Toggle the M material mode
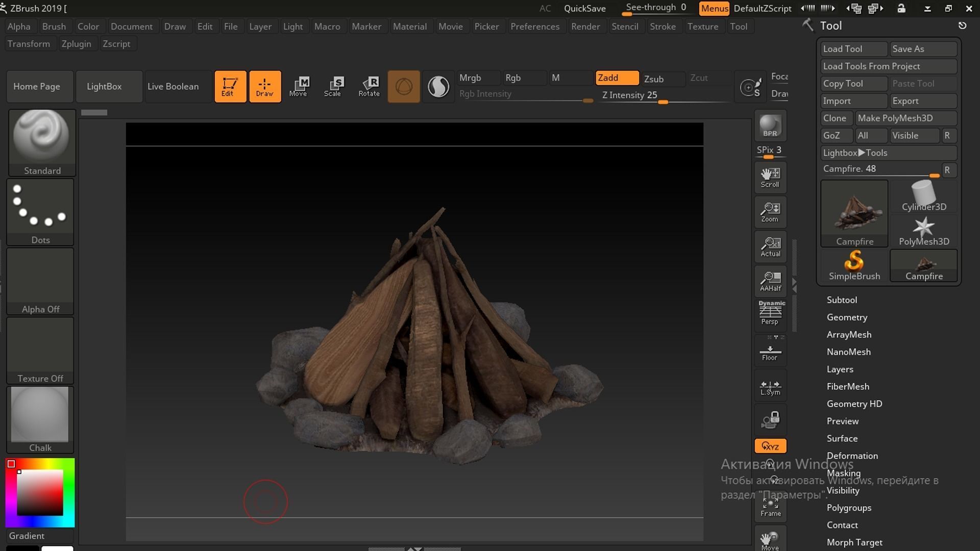Viewport: 980px width, 551px height. pos(571,78)
